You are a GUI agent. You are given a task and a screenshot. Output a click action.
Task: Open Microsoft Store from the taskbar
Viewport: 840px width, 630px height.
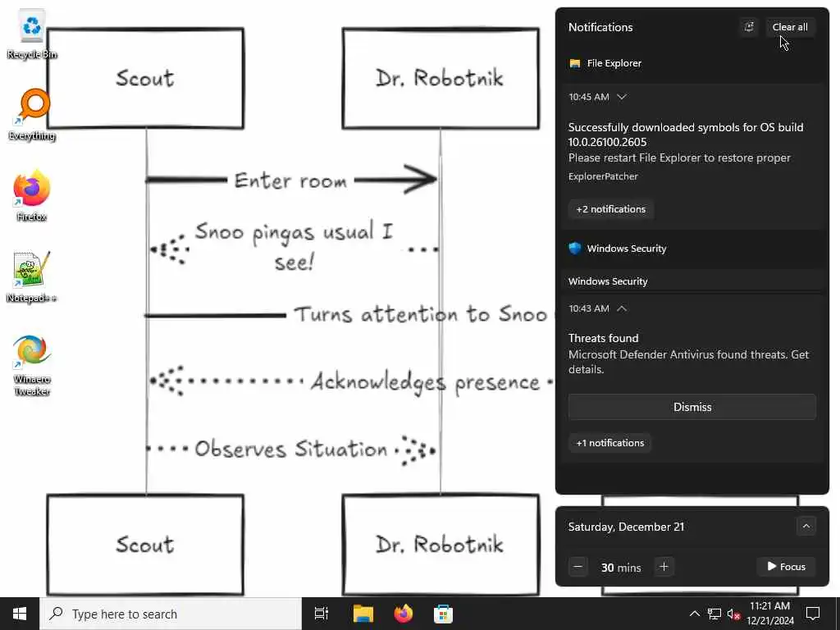444,614
